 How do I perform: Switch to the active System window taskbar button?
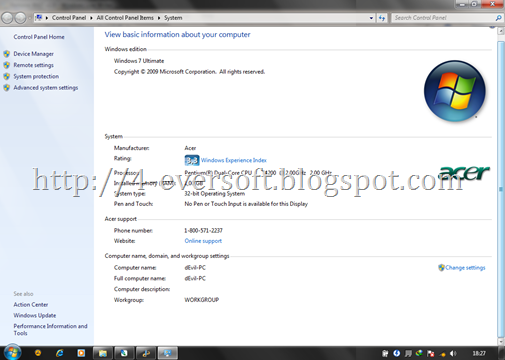[x=167, y=353]
